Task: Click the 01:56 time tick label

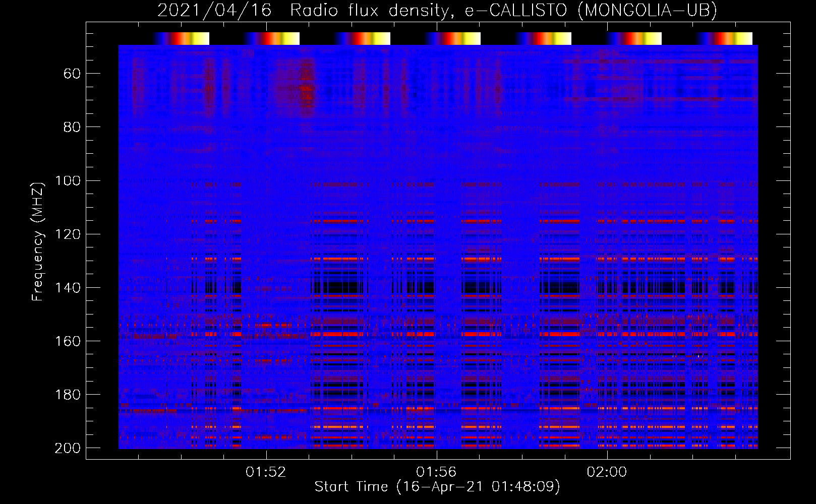Action: pos(436,472)
